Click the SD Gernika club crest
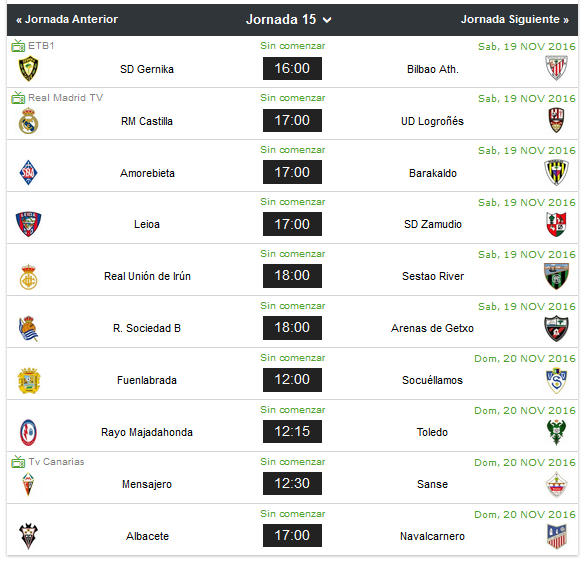The width and height of the screenshot is (585, 561). 28,68
